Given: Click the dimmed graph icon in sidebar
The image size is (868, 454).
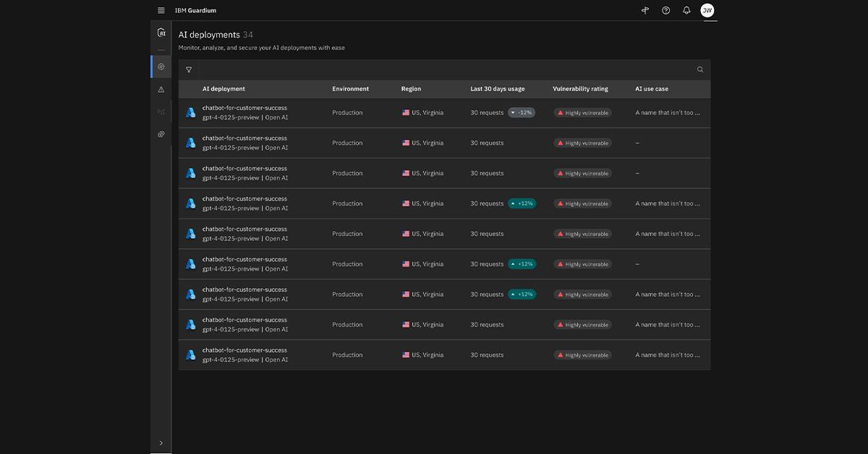Looking at the screenshot, I should (x=161, y=112).
